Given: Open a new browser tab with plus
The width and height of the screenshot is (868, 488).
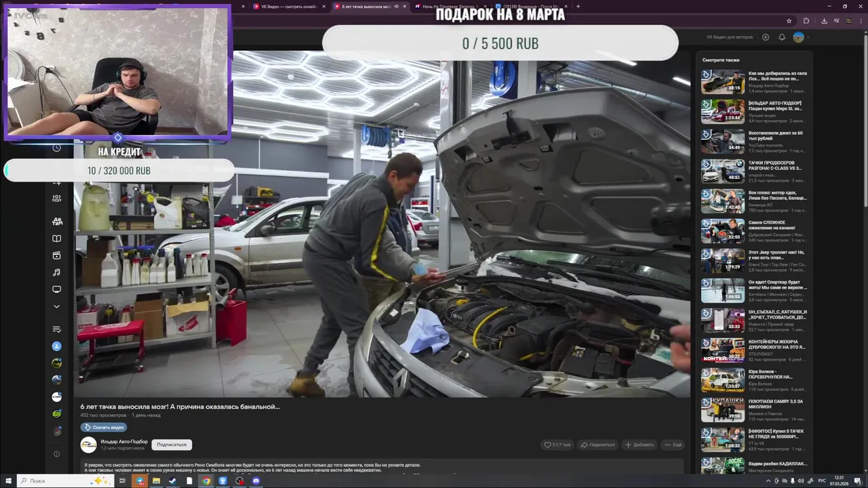Looking at the screenshot, I should pos(578,6).
